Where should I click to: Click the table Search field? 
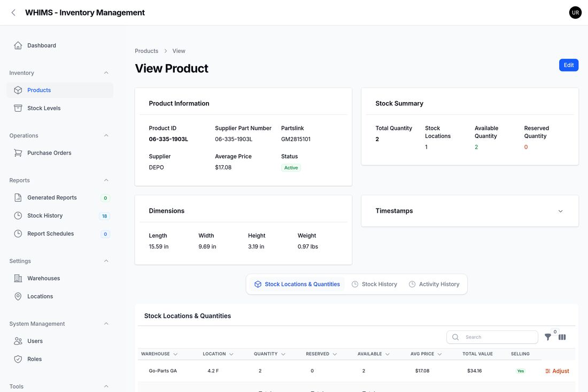click(492, 337)
